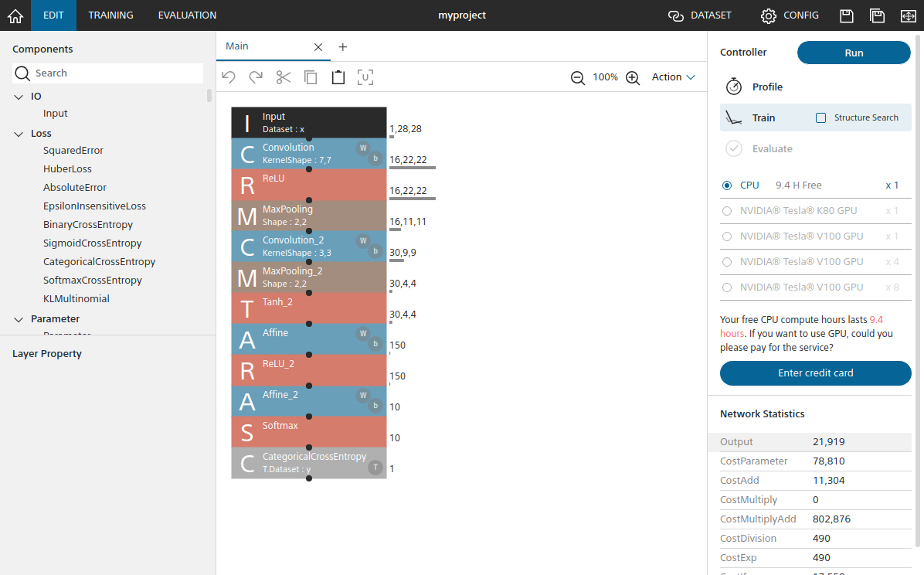
Task: Zoom in with the plus magnifier
Action: [x=633, y=77]
